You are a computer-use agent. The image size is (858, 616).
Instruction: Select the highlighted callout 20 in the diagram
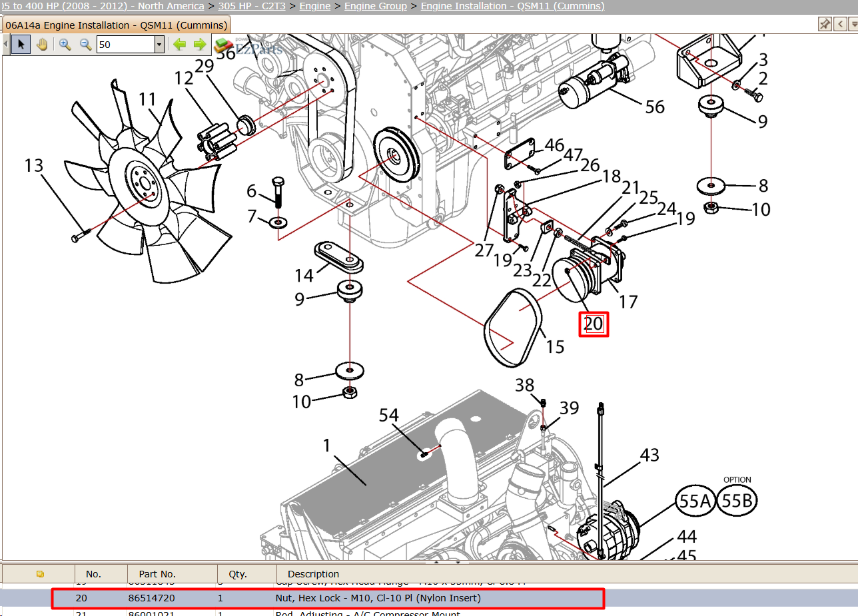tap(594, 324)
